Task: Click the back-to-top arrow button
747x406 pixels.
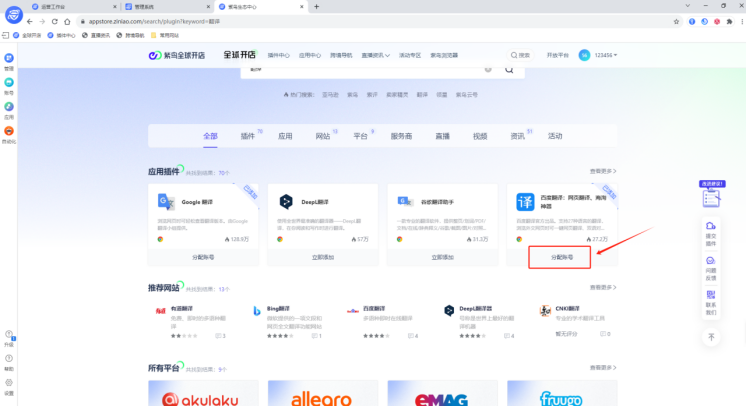Action: tap(711, 337)
